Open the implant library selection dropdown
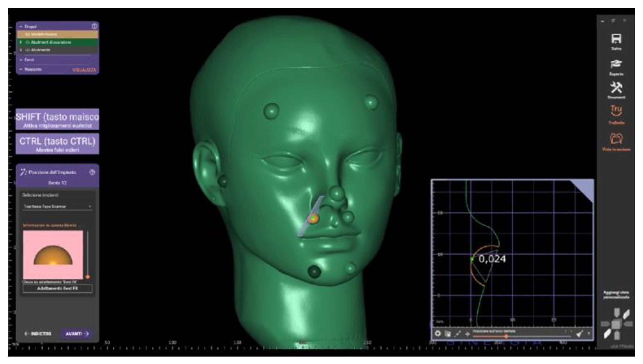Viewport: 643px width, 364px height. tap(57, 206)
